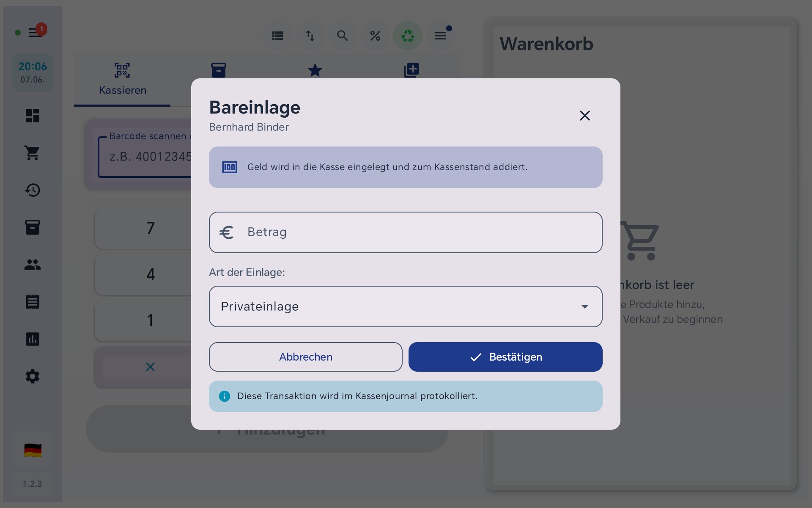Viewport: 812px width, 508px height.
Task: Open the receipts sidebar icon
Action: 33,302
